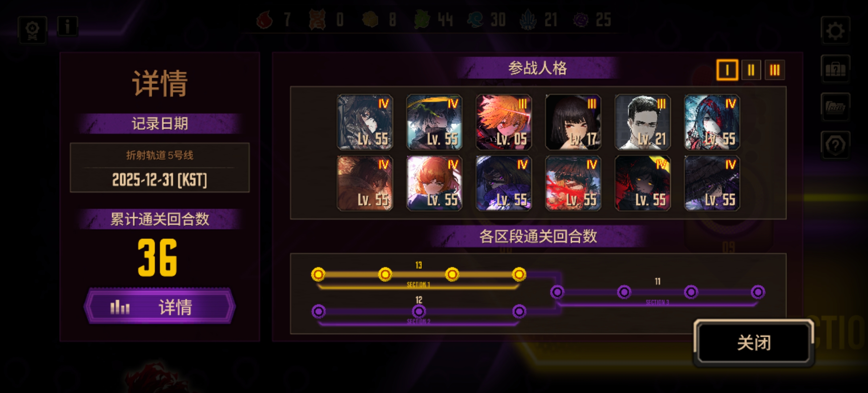Click first yellow node of Section 1
The width and height of the screenshot is (868, 393).
coord(318,274)
